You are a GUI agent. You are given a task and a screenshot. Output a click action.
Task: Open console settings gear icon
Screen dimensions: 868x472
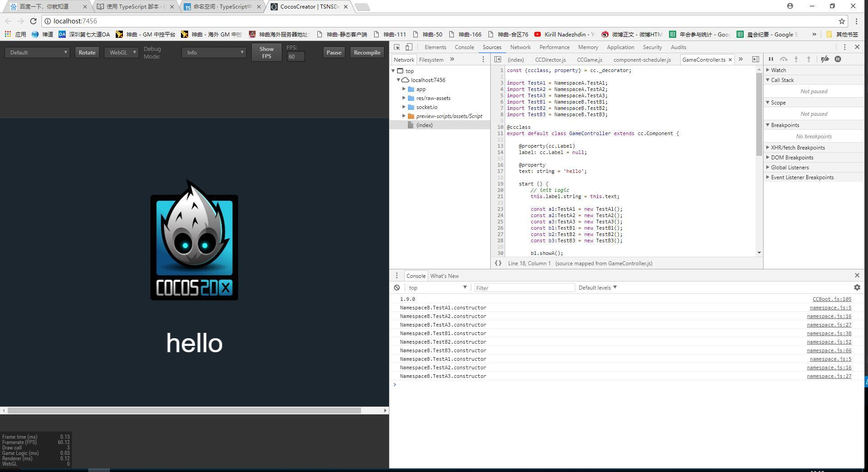[x=857, y=287]
